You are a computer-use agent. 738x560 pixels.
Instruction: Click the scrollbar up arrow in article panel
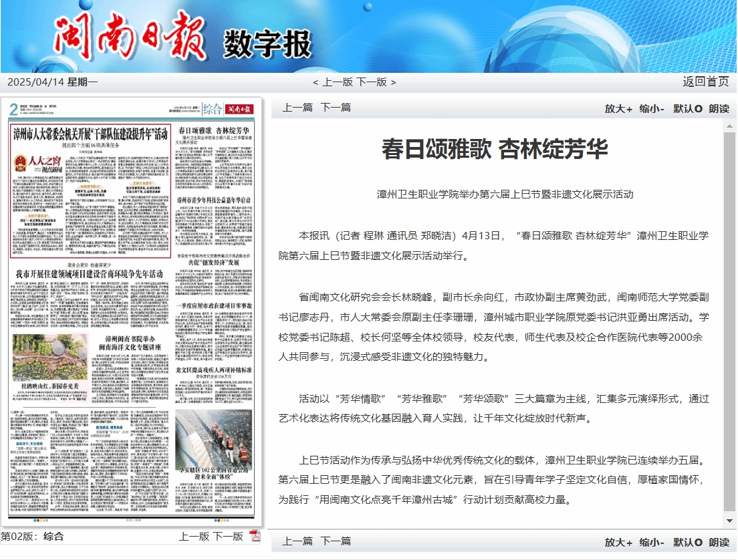(729, 126)
